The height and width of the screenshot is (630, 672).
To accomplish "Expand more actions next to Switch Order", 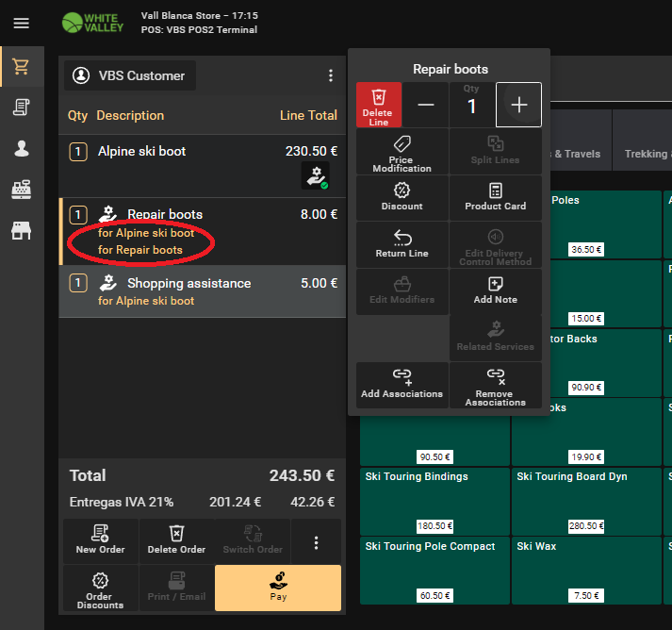I will tap(316, 541).
